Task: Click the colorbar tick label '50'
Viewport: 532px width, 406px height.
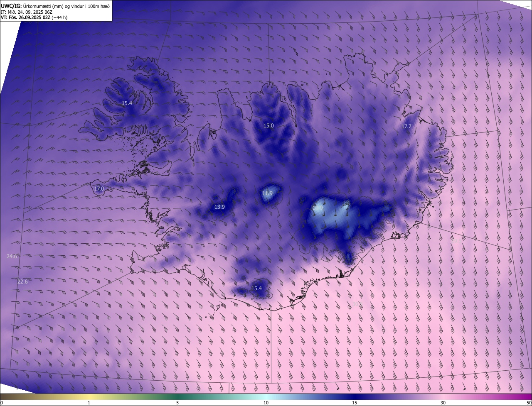Action: [529, 403]
